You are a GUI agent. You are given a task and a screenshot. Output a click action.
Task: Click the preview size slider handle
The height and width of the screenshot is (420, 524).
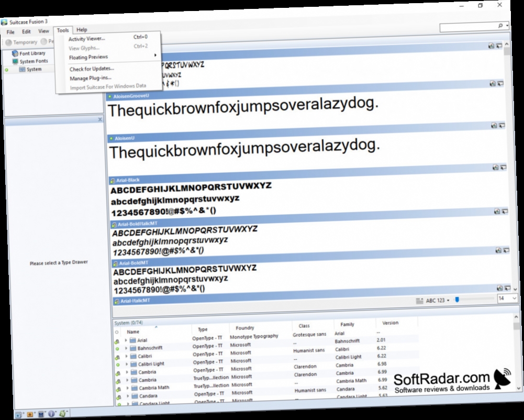457,300
